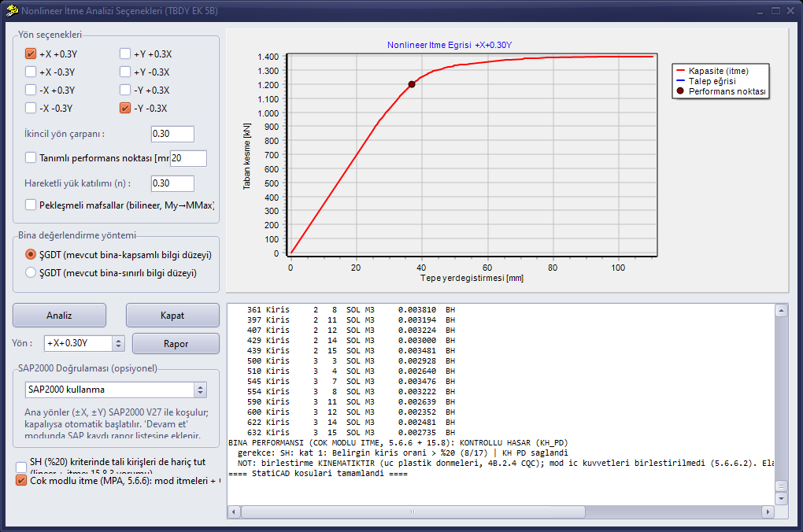Click the horizontal scrollbar left arrow

234,512
